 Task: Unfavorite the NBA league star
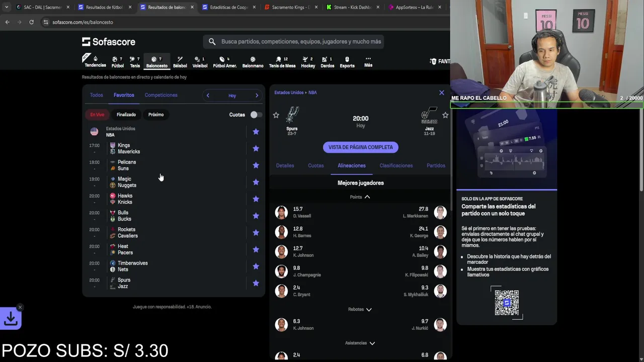tap(256, 132)
